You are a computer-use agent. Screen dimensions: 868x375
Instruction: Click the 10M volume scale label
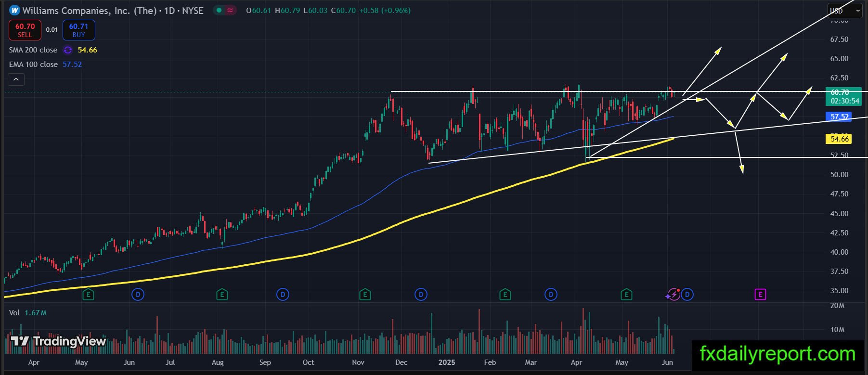[x=838, y=330]
